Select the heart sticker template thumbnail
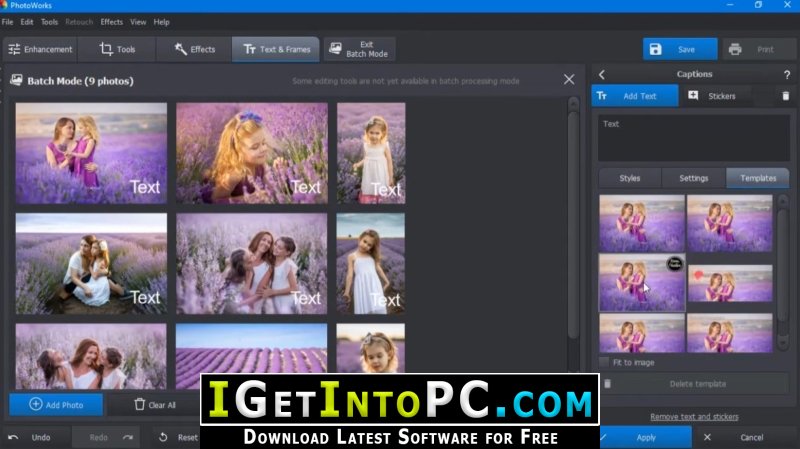The image size is (800, 449). pyautogui.click(x=730, y=283)
